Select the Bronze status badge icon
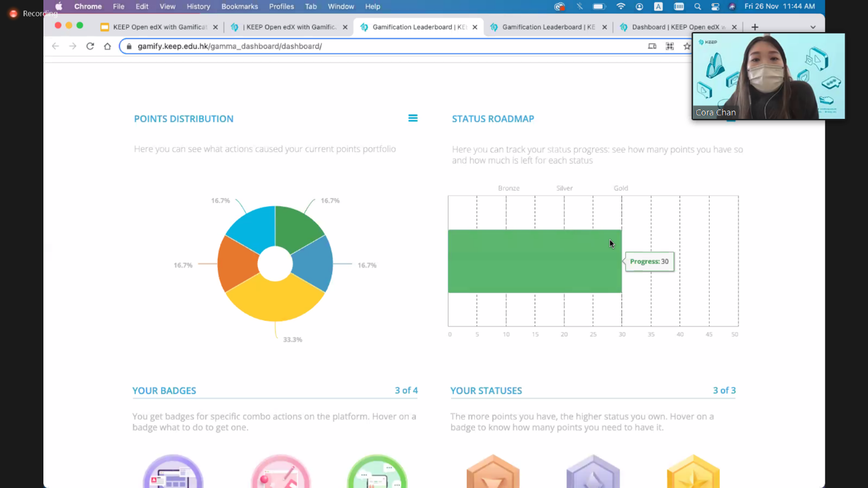 pyautogui.click(x=493, y=472)
